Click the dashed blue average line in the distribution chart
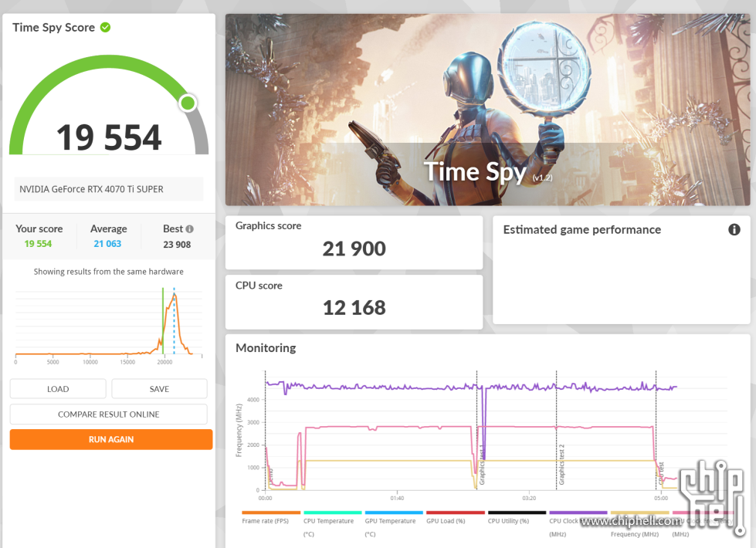 tap(174, 320)
